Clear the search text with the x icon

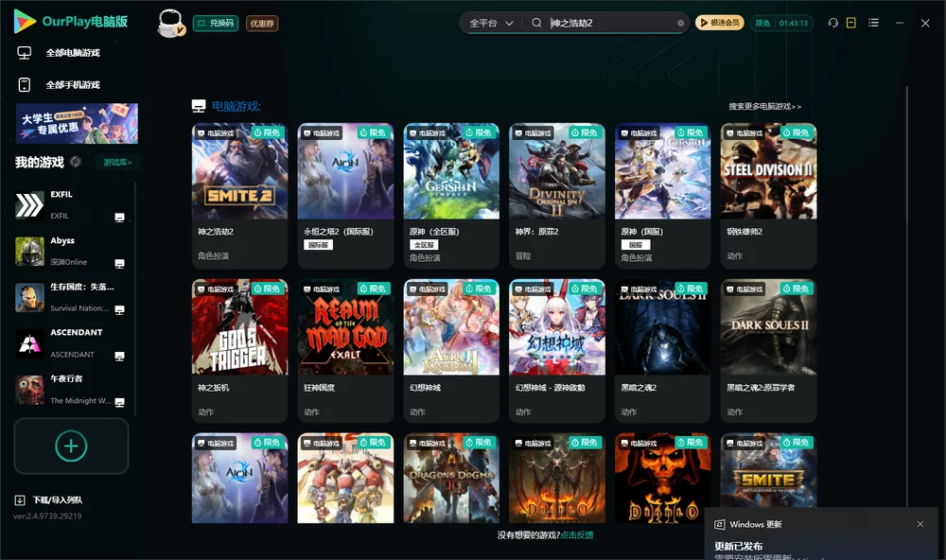680,23
